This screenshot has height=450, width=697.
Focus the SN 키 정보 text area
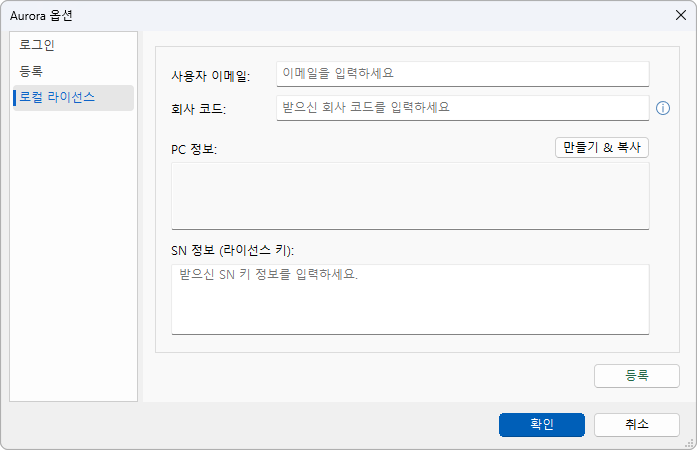click(410, 299)
